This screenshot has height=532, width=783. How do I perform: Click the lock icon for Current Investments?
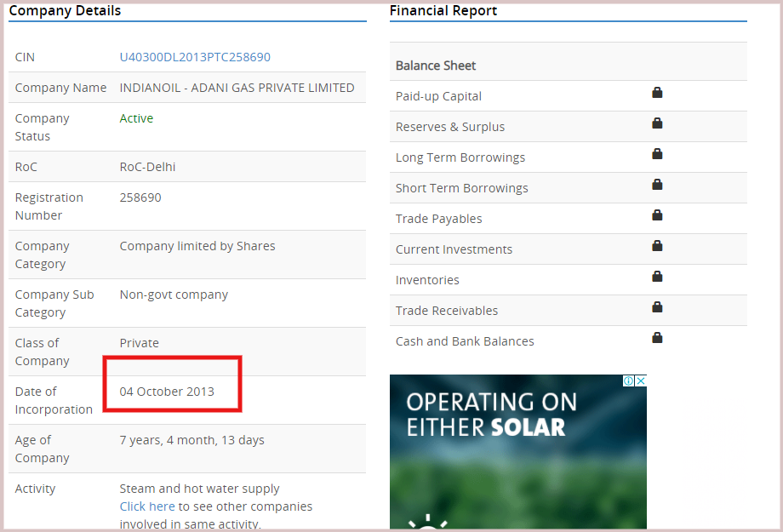coord(657,245)
